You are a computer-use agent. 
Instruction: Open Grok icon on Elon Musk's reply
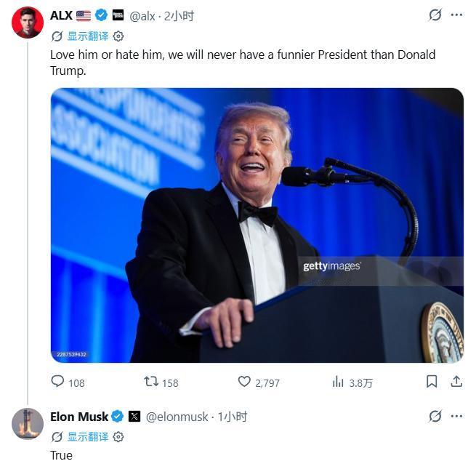pyautogui.click(x=435, y=416)
